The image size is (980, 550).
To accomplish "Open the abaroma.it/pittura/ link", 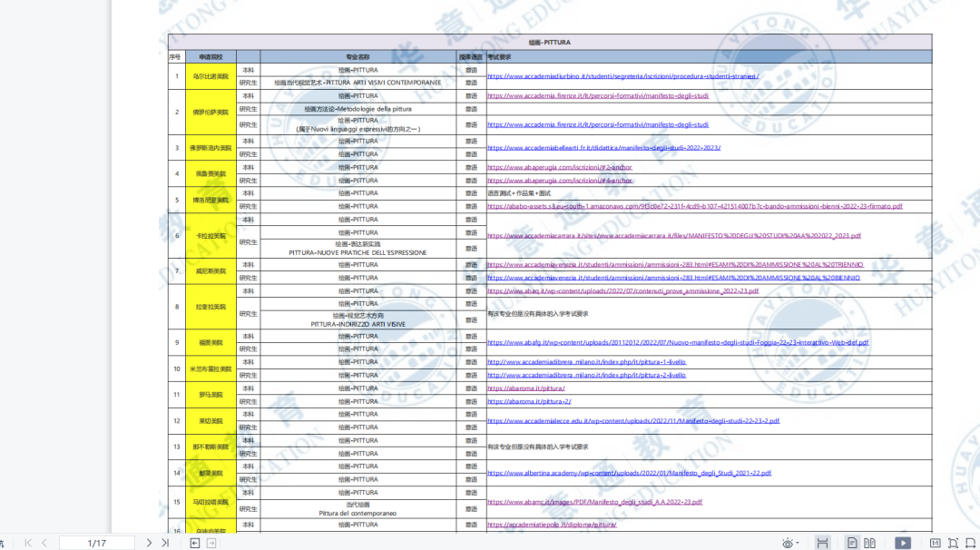I will click(x=525, y=388).
